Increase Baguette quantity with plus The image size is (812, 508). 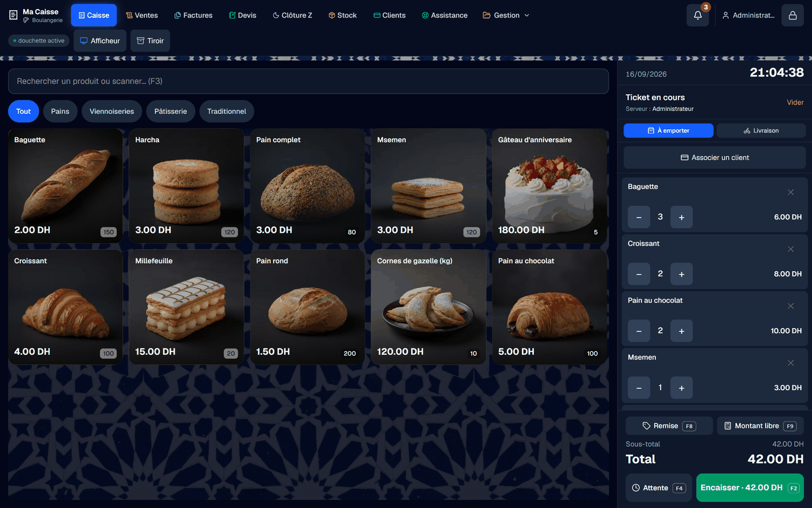(681, 217)
